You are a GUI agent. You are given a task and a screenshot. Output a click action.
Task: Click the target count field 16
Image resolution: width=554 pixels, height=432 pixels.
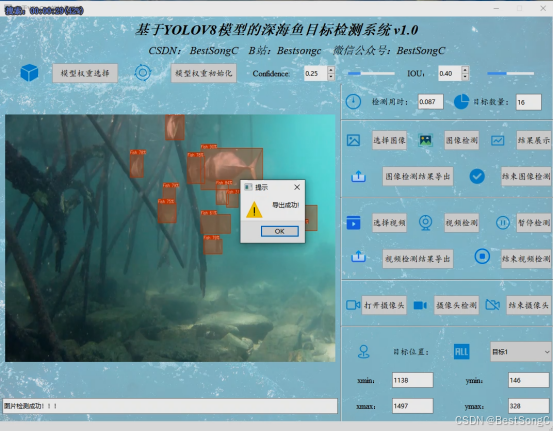pyautogui.click(x=529, y=102)
